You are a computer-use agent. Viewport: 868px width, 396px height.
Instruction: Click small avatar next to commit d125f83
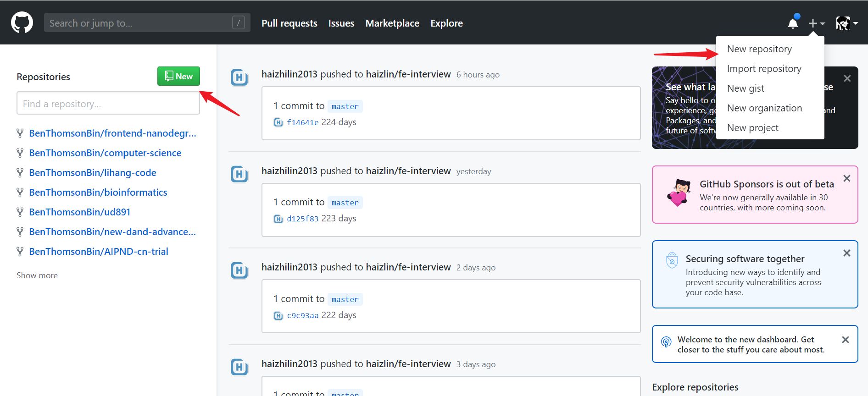278,219
